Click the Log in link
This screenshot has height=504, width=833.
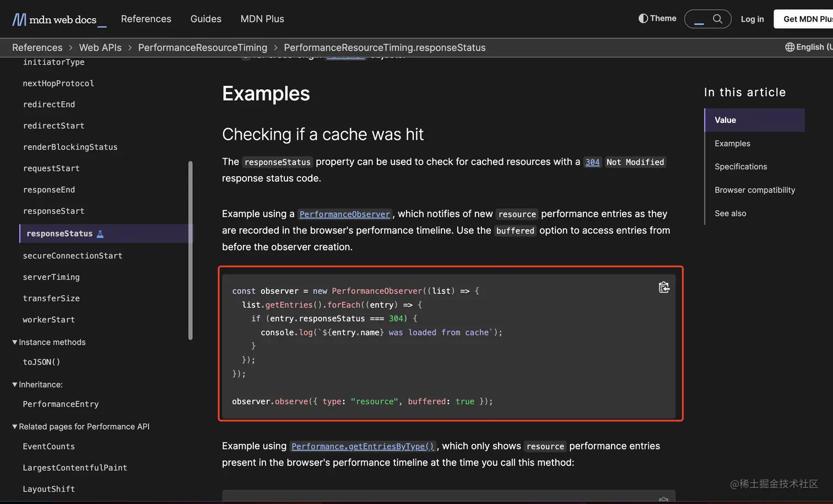[752, 19]
